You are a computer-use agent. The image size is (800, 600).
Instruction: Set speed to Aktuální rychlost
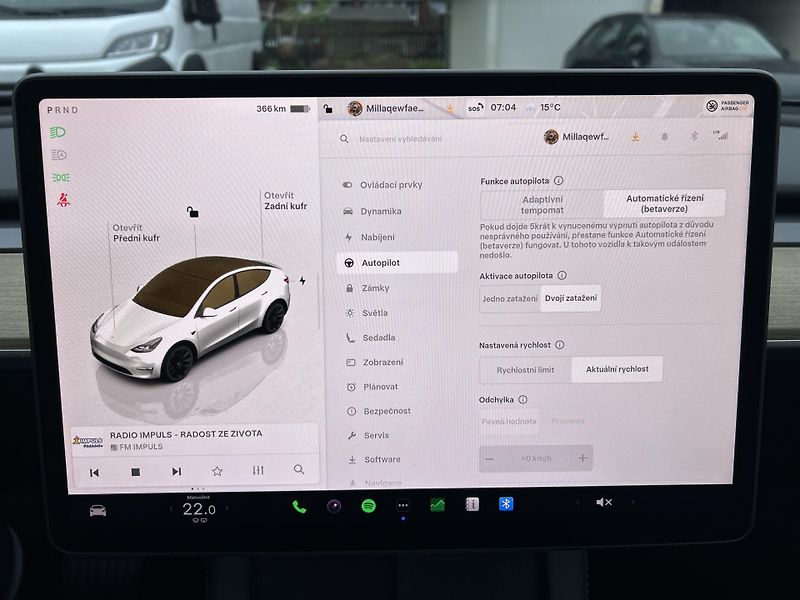pos(617,369)
